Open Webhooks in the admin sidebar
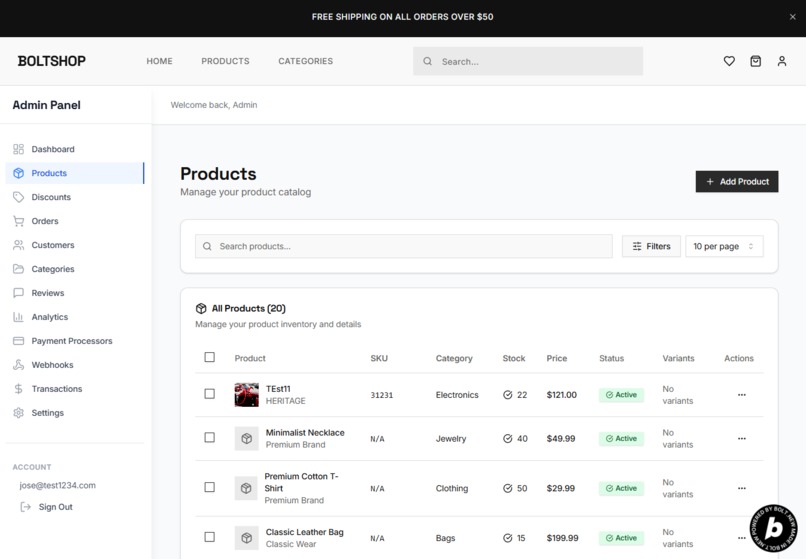The width and height of the screenshot is (806, 559). coord(75,365)
